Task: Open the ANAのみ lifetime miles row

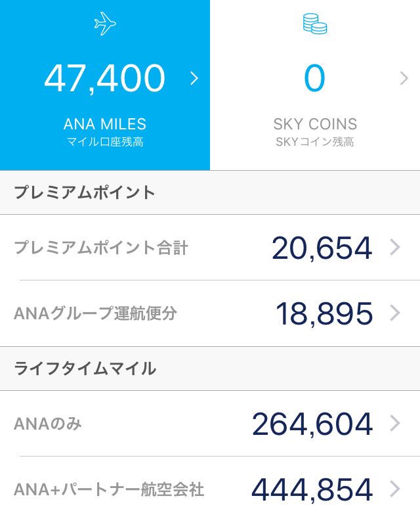Action: click(210, 423)
